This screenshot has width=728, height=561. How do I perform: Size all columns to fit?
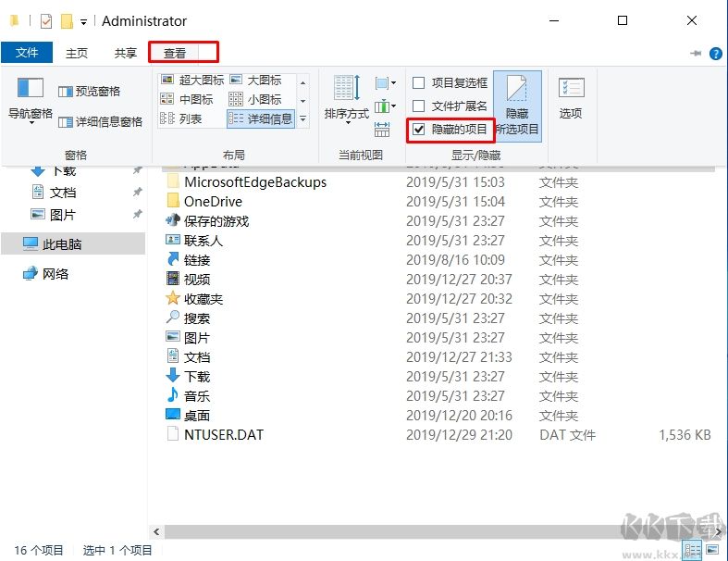[x=382, y=130]
